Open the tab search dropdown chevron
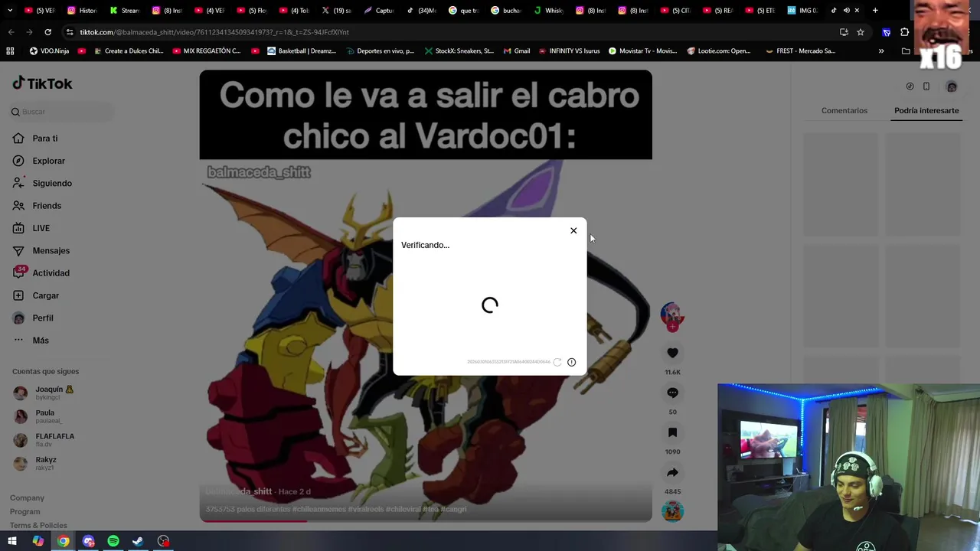Screen dimensions: 980x551 (10, 10)
